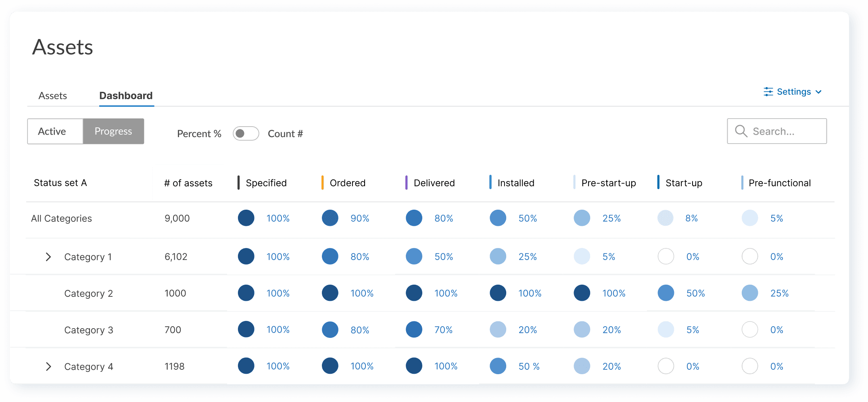The width and height of the screenshot is (868, 402).
Task: Expand Category 4 row
Action: click(48, 367)
